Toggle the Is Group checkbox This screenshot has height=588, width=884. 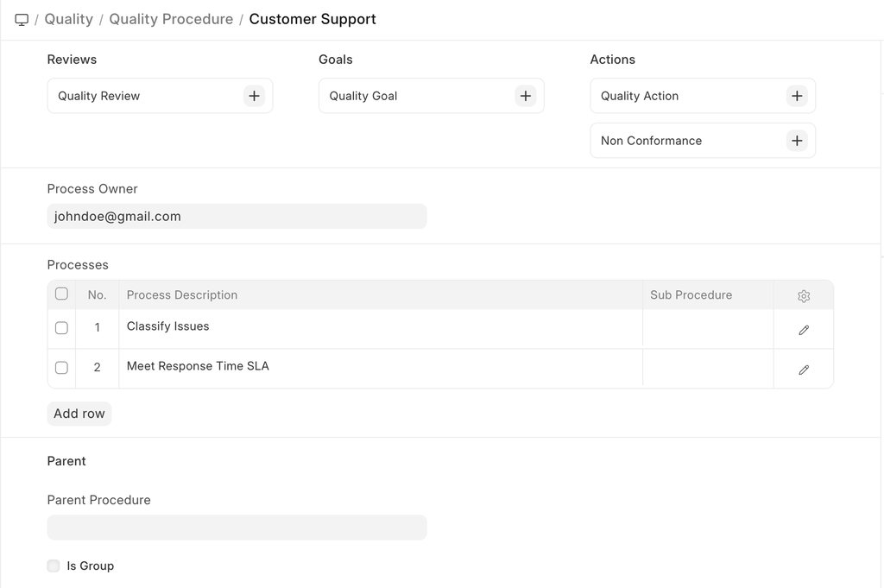[x=54, y=566]
